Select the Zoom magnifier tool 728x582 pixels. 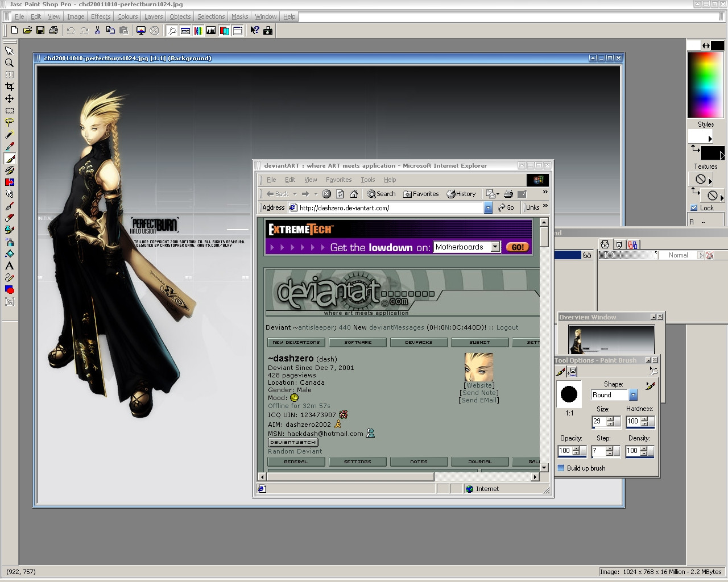(10, 63)
